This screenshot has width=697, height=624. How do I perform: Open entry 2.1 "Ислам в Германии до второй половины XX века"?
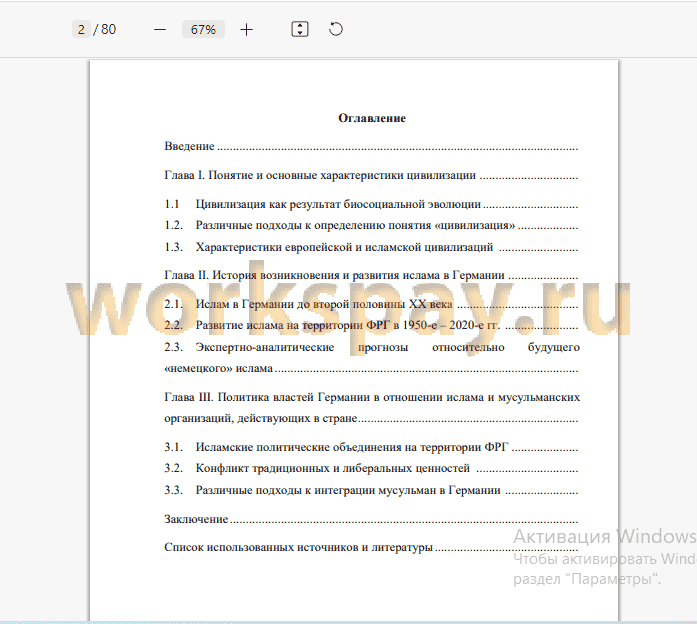(x=371, y=304)
